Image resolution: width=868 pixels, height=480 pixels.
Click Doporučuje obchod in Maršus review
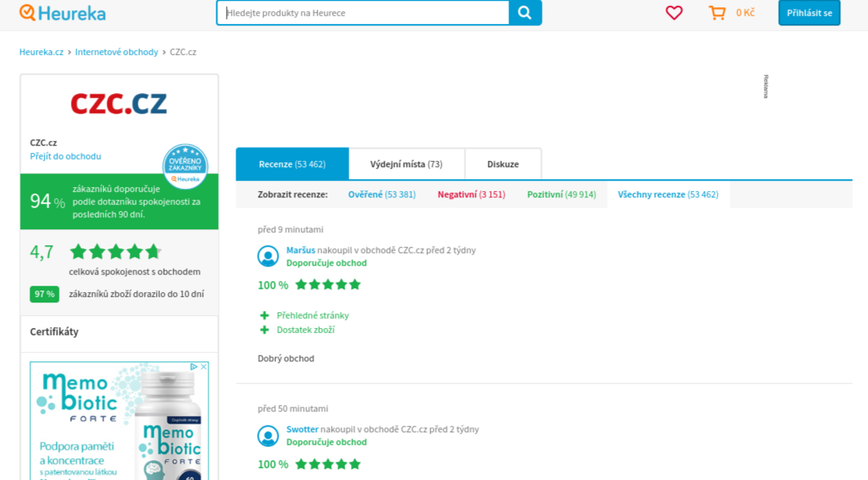(327, 263)
